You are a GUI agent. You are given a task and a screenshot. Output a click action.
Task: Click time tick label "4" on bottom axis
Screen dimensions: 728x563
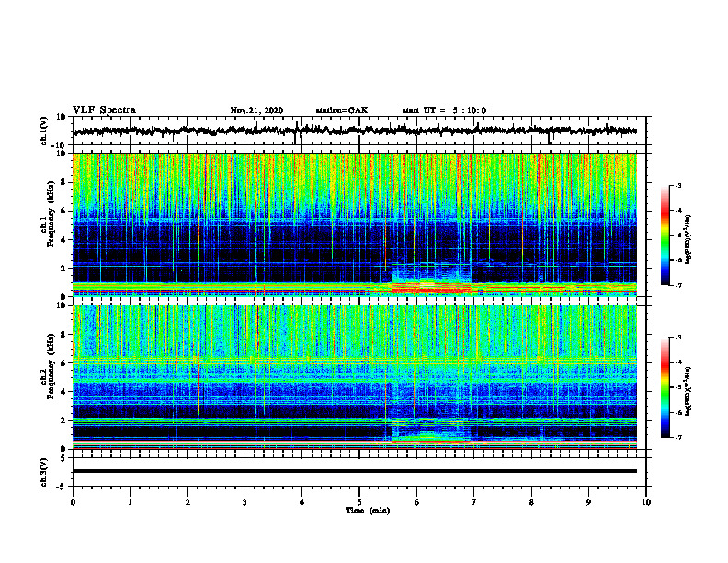302,502
